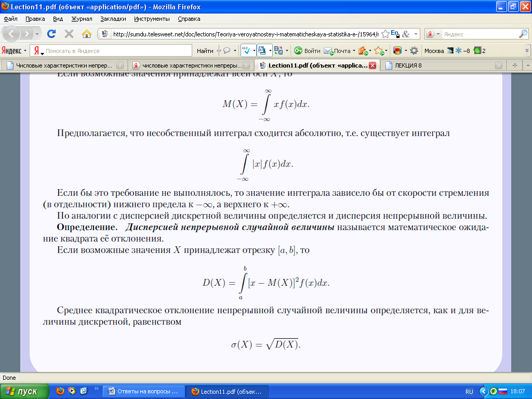Close the Yandex search results tab
The image size is (532, 399).
point(246,65)
